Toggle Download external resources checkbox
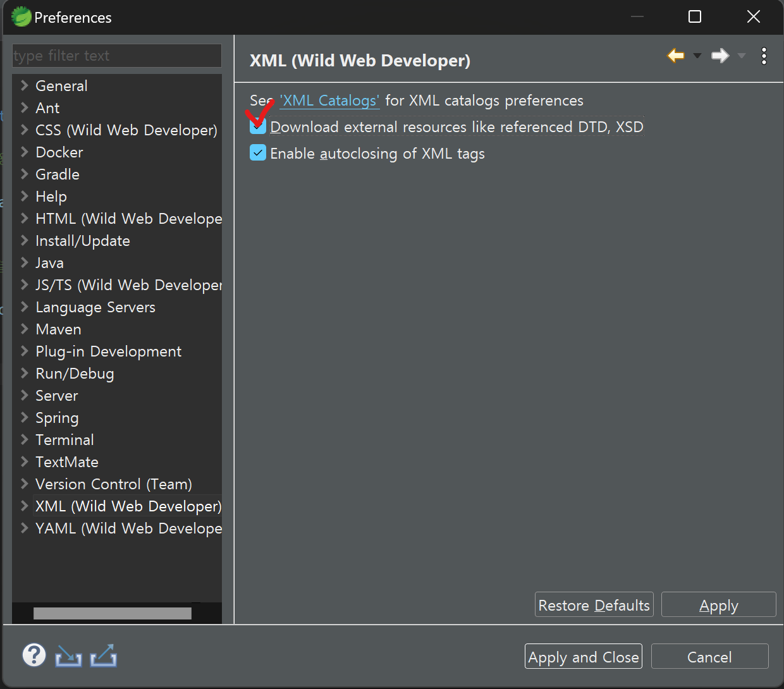Image resolution: width=784 pixels, height=689 pixels. click(x=258, y=126)
